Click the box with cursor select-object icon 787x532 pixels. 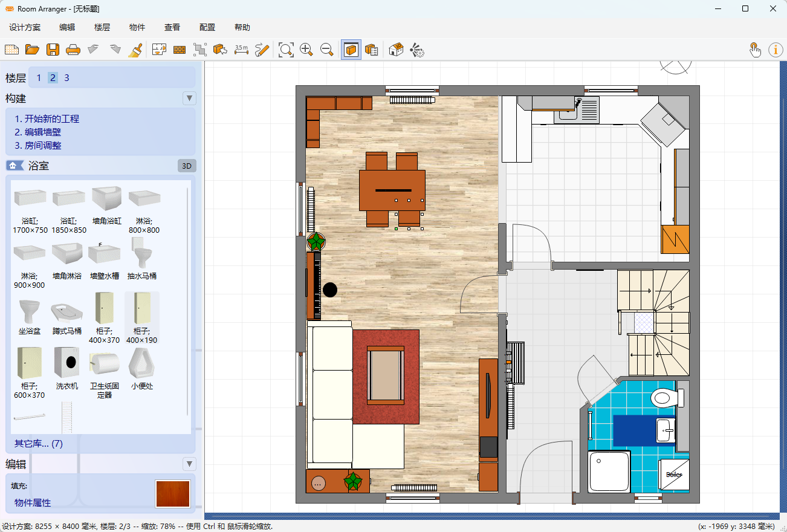click(221, 50)
